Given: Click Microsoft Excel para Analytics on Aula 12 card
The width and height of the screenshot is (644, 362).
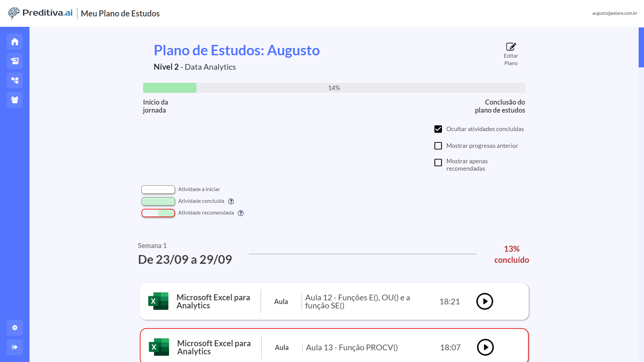Looking at the screenshot, I should (213, 301).
